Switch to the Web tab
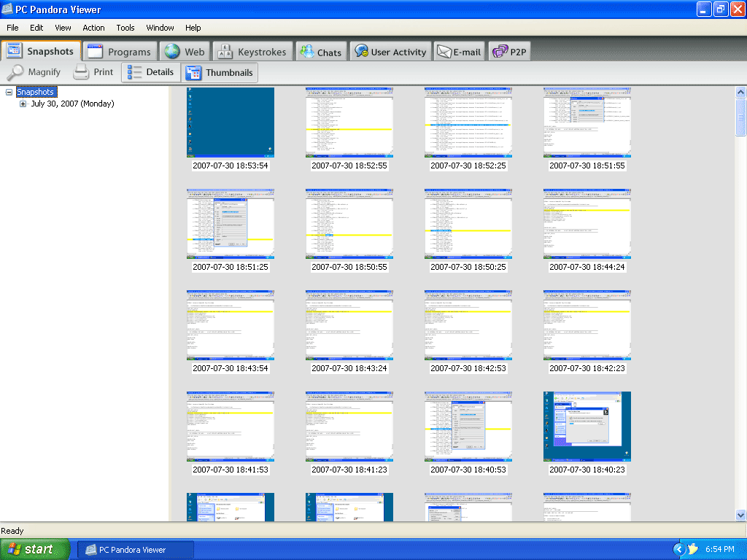747x560 pixels. (185, 52)
